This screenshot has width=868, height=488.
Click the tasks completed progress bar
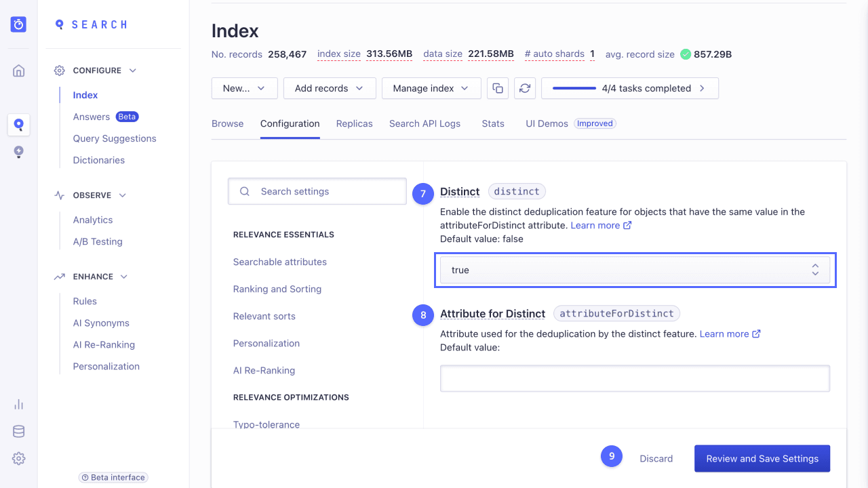click(574, 88)
